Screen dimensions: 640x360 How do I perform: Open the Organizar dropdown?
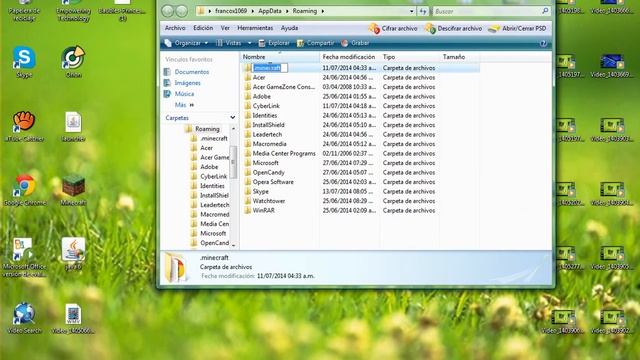coord(186,43)
